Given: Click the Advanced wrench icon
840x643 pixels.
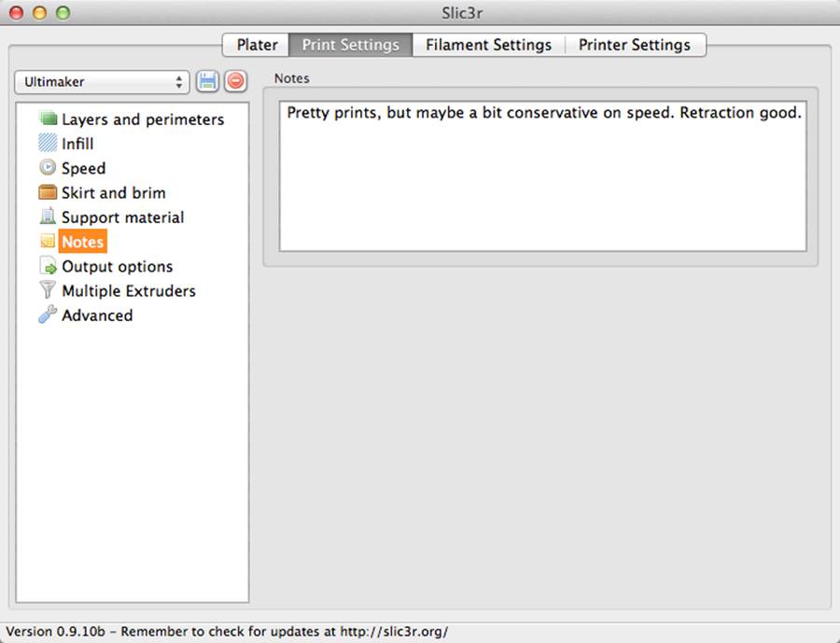Looking at the screenshot, I should [48, 315].
